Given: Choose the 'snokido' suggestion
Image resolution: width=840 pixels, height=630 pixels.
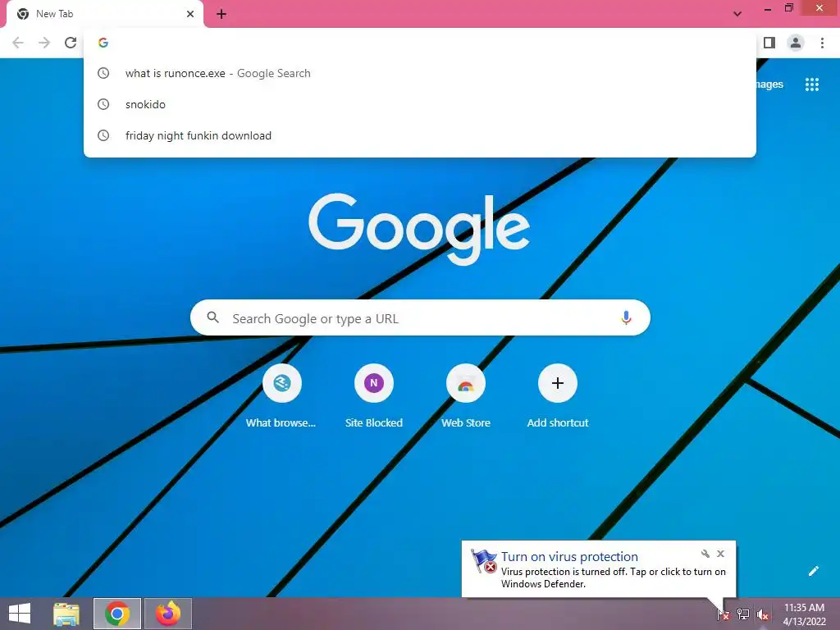Looking at the screenshot, I should point(420,104).
